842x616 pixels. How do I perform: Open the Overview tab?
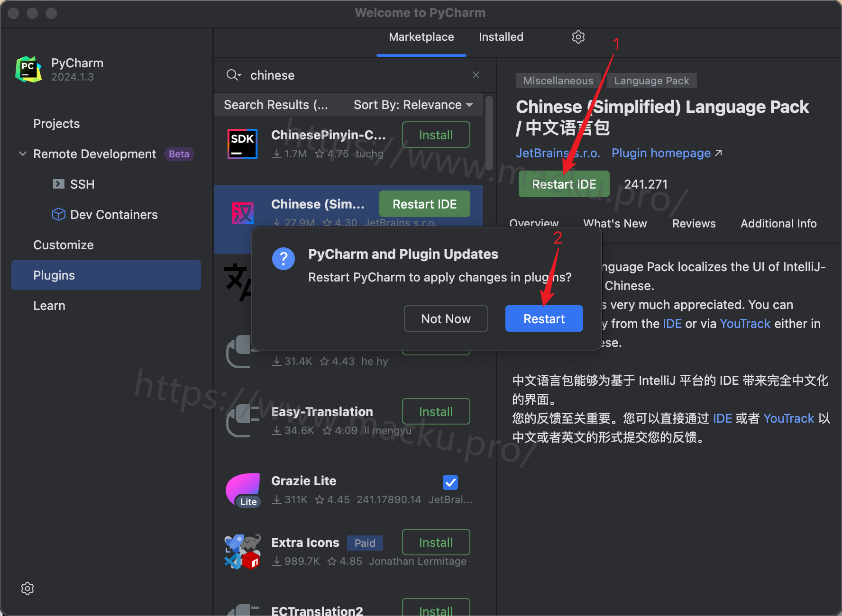pos(533,223)
